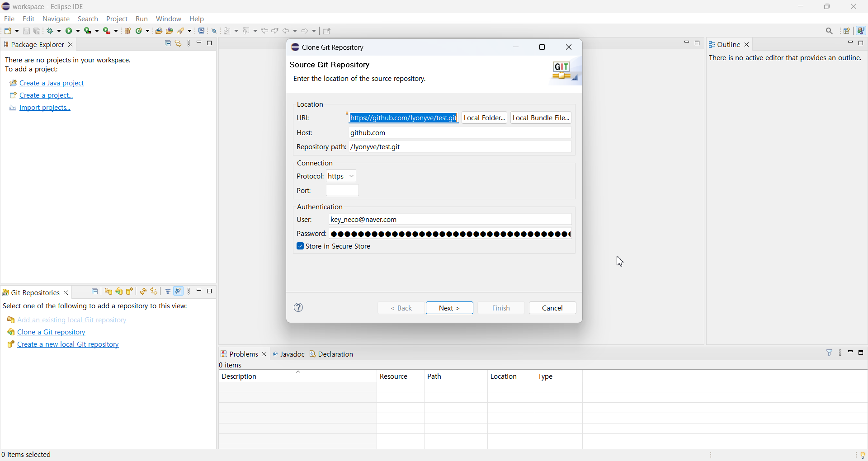
Task: Click Clone Git Repository icon in Git Repositories toolbar
Action: pyautogui.click(x=119, y=292)
